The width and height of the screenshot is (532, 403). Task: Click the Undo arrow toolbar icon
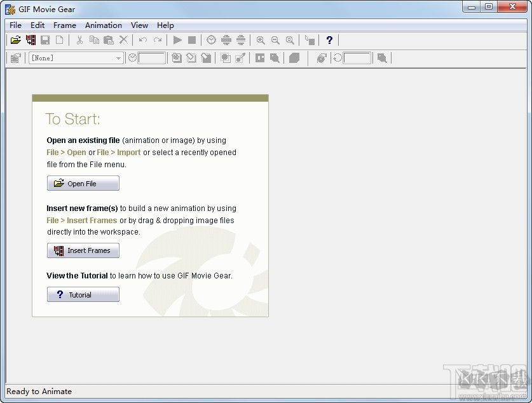(143, 40)
